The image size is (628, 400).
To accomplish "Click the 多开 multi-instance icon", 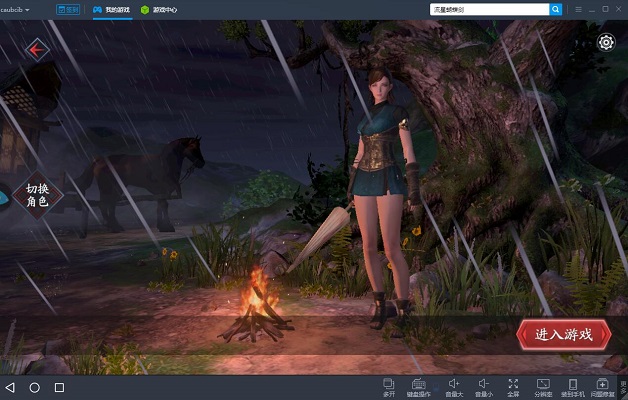I will click(388, 388).
